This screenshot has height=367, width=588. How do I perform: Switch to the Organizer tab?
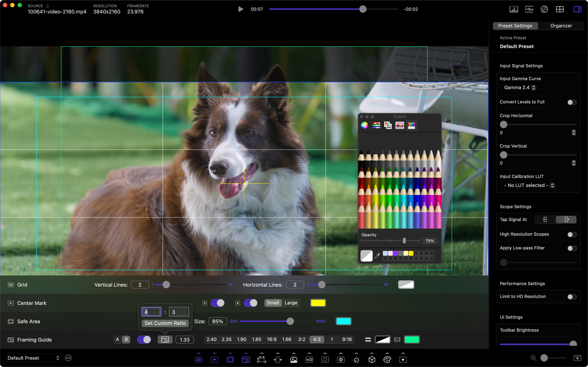pyautogui.click(x=561, y=26)
